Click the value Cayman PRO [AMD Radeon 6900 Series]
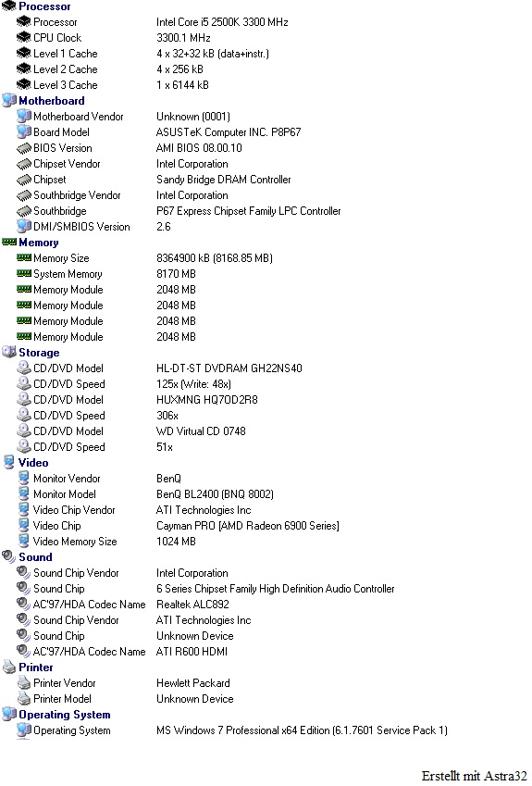Viewport: 532px width, 786px height. (x=248, y=526)
